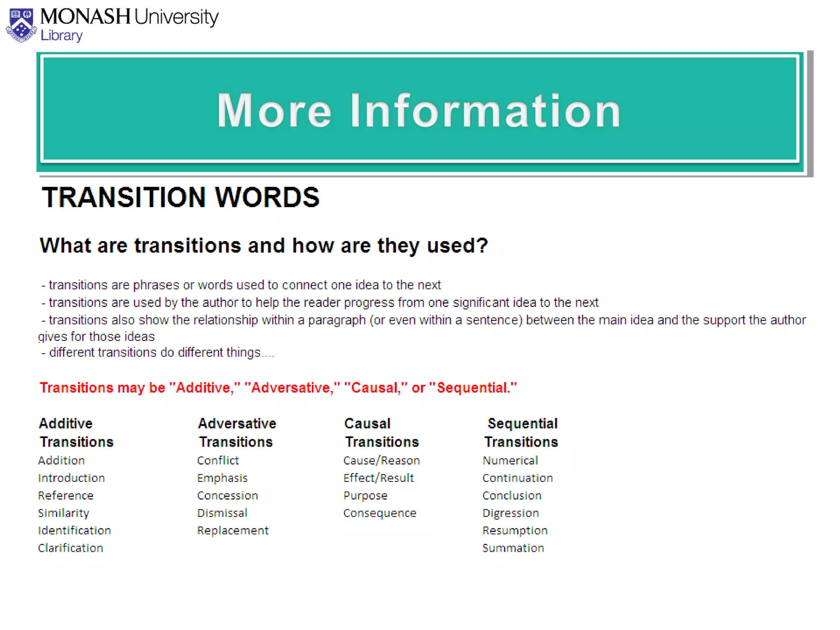840x630 pixels.
Task: Click the More Information banner
Action: pos(420,110)
